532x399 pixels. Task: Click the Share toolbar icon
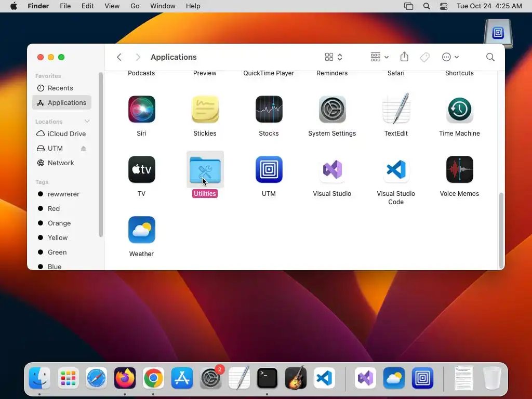(x=404, y=57)
